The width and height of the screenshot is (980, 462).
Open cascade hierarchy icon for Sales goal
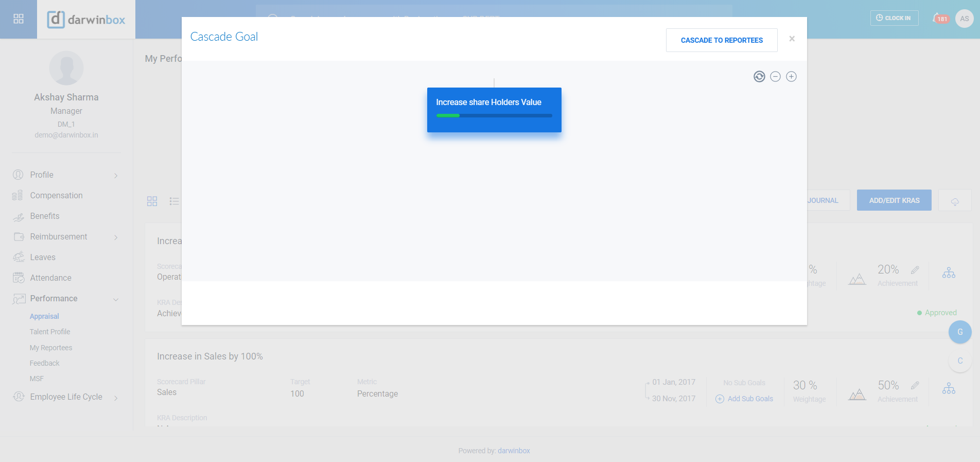tap(949, 389)
